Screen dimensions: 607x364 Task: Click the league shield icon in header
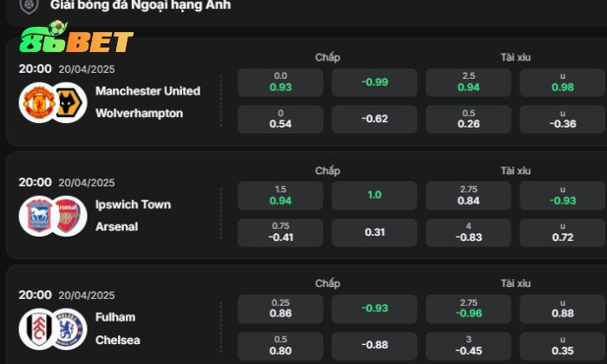pyautogui.click(x=29, y=4)
